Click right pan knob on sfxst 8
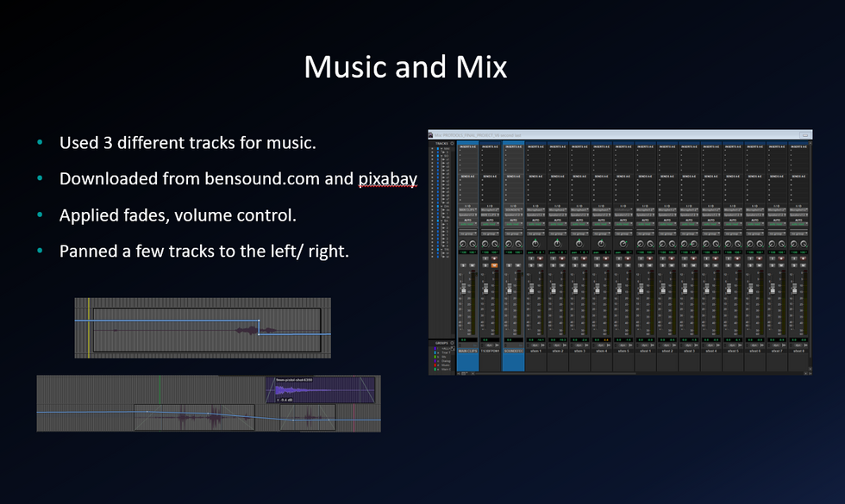 [x=804, y=244]
